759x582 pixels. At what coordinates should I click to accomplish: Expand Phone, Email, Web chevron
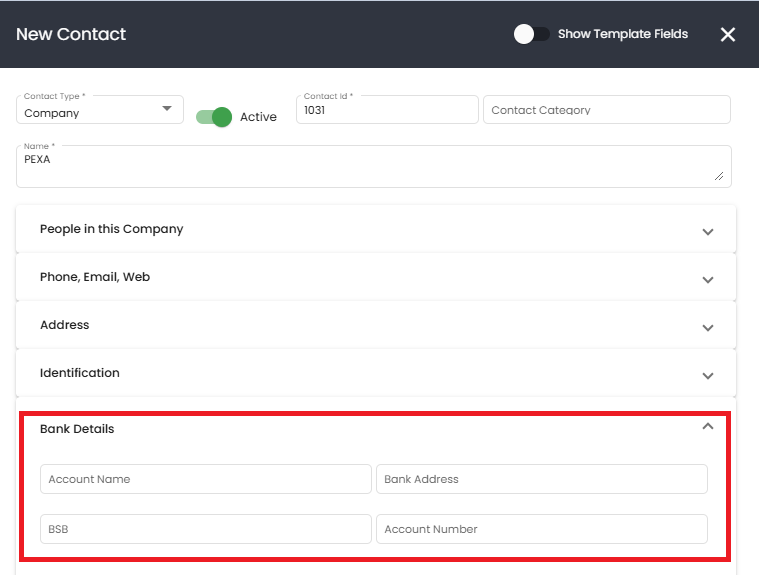[x=708, y=280]
